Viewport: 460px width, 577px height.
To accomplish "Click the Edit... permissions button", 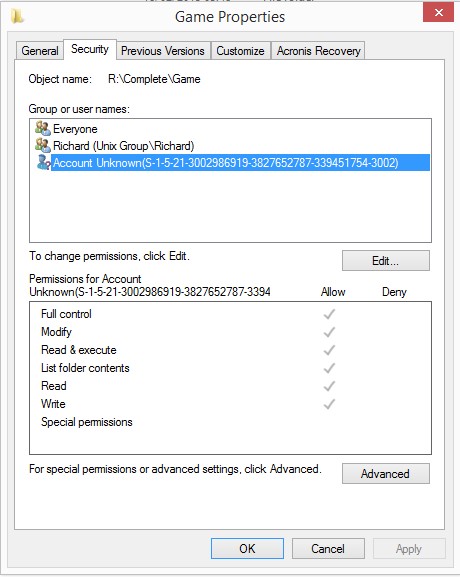I will tap(386, 261).
